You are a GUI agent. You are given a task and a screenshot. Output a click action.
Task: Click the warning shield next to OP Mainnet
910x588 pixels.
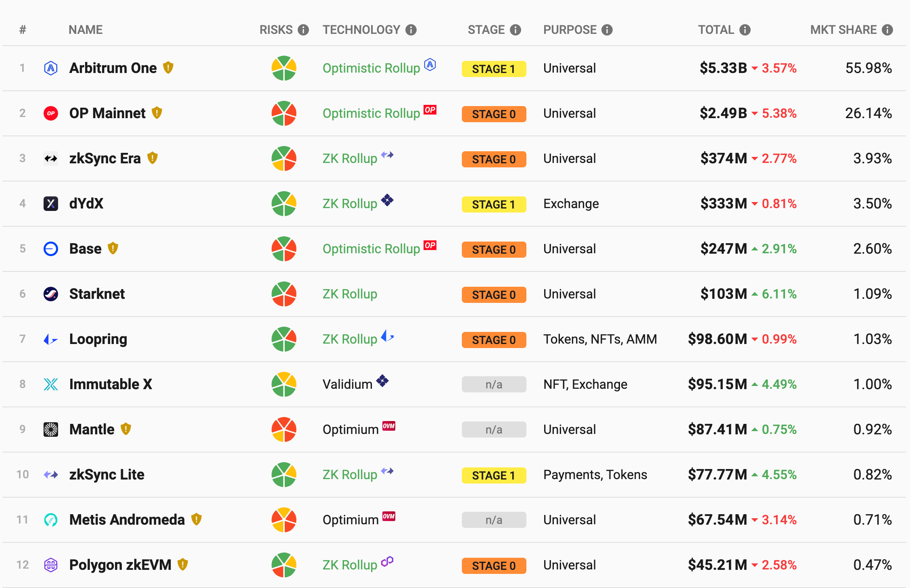click(x=157, y=113)
